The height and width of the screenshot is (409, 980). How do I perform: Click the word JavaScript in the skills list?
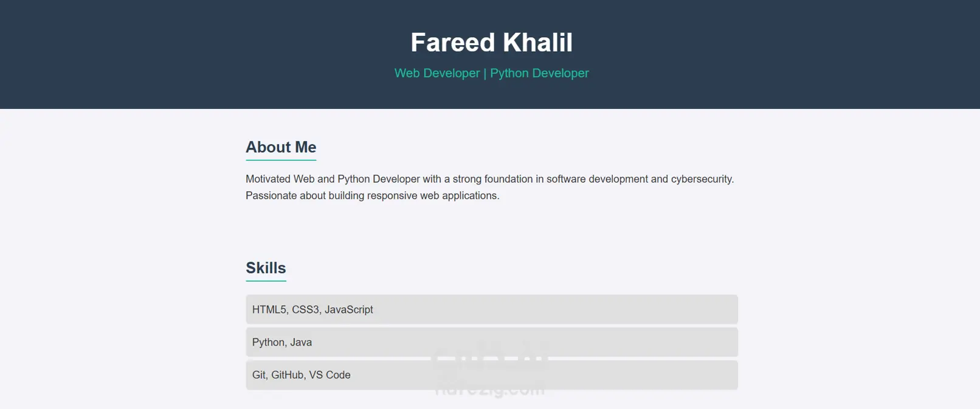point(349,309)
